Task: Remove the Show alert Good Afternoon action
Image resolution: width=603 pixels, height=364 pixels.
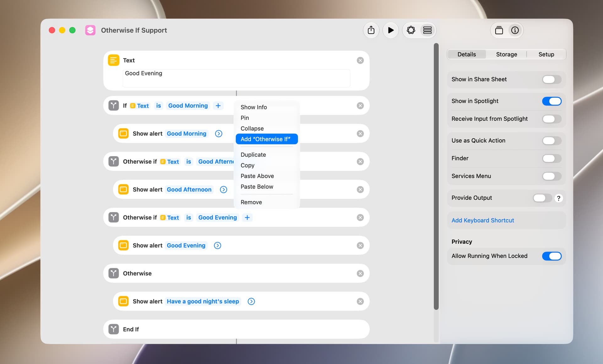Action: click(360, 189)
